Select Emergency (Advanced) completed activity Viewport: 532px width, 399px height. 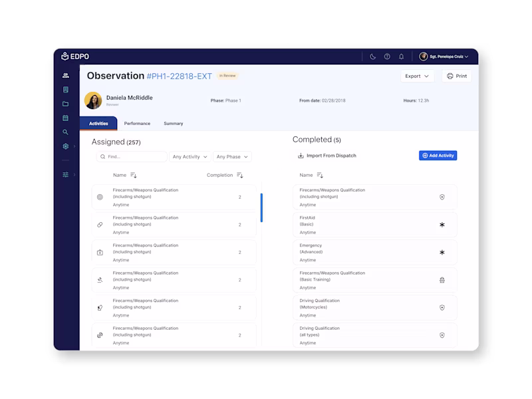pyautogui.click(x=374, y=253)
